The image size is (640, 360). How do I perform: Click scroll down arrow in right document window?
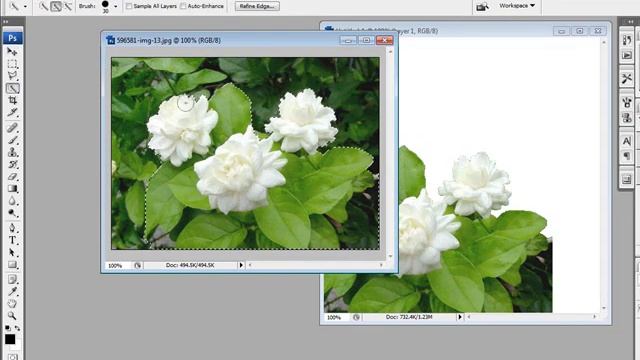604,308
